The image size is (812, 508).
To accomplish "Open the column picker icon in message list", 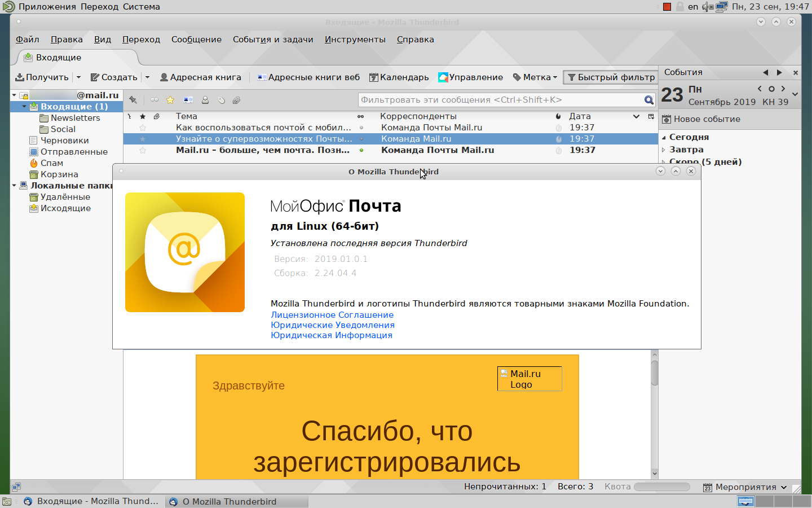I will pyautogui.click(x=651, y=116).
